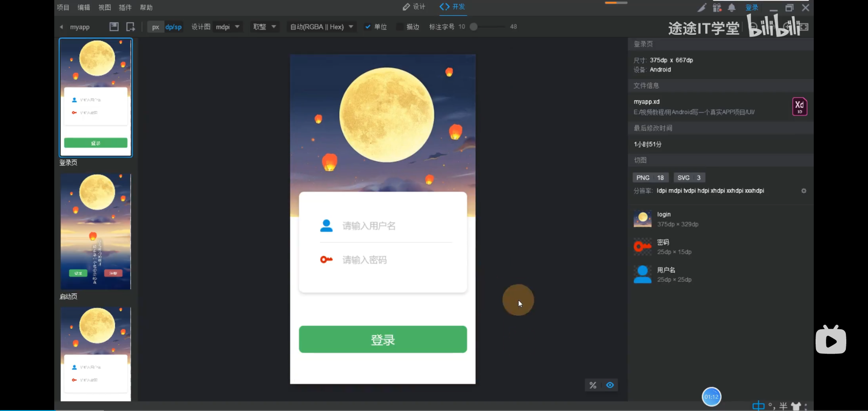Click the 1小时51分 modified time text
Screen dimensions: 868x411
coord(647,145)
